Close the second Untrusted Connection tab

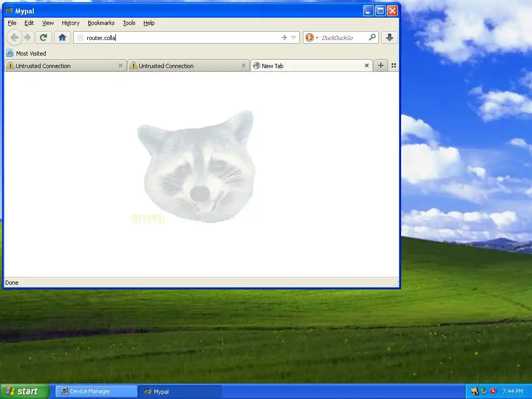click(244, 65)
